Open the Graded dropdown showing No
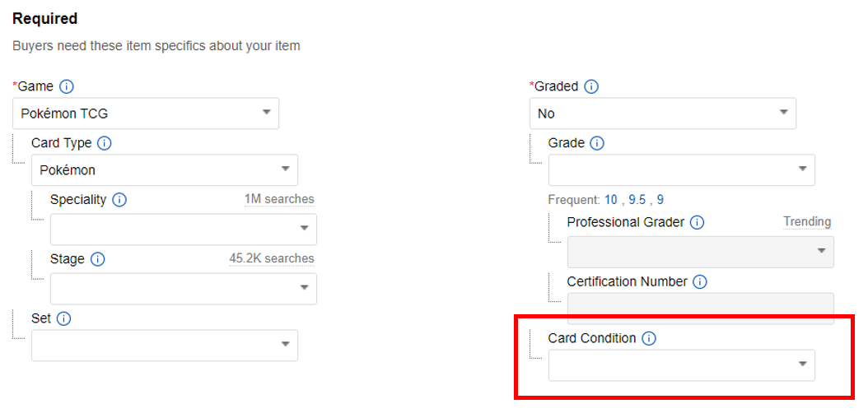The height and width of the screenshot is (413, 868). (x=663, y=114)
